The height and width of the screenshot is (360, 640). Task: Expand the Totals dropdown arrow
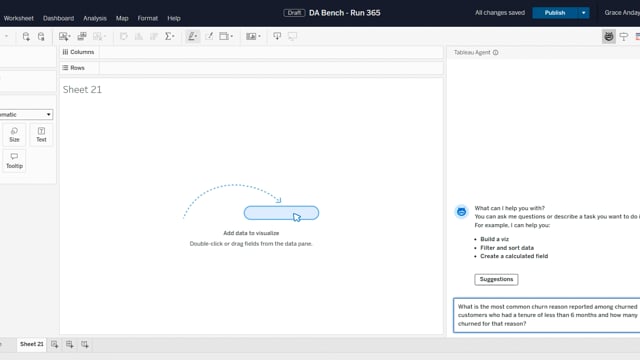click(174, 36)
